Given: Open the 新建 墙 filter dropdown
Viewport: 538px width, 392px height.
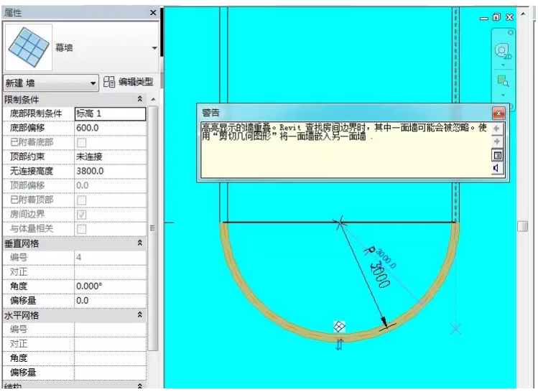Looking at the screenshot, I should (x=51, y=83).
